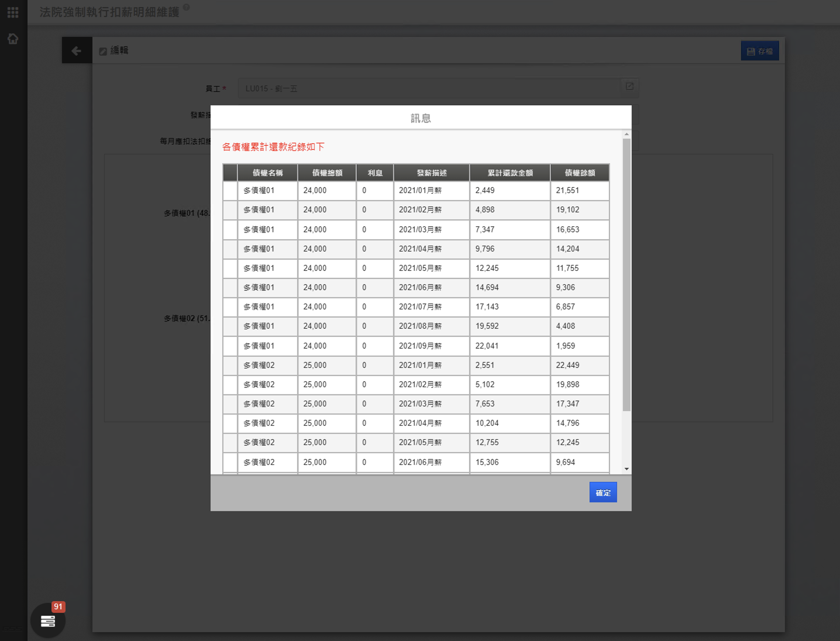Open the notification list icon with badge 91
The image size is (840, 641).
coord(48,621)
